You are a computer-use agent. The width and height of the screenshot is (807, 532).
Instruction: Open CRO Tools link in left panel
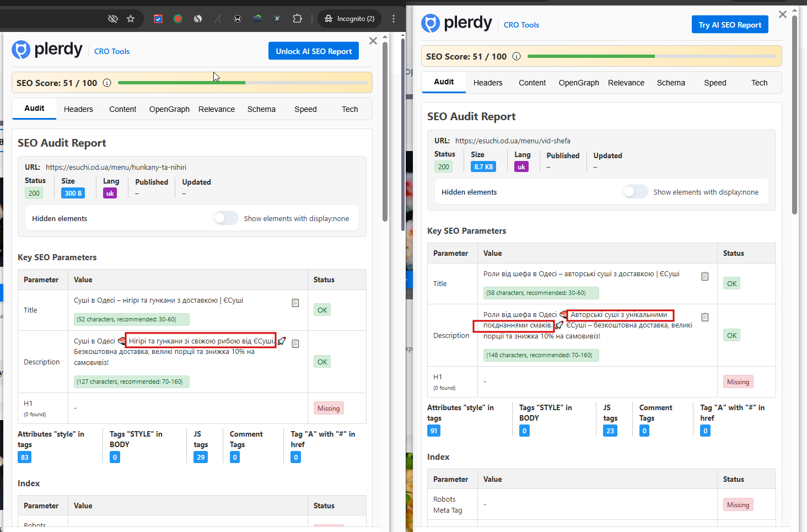coord(112,51)
